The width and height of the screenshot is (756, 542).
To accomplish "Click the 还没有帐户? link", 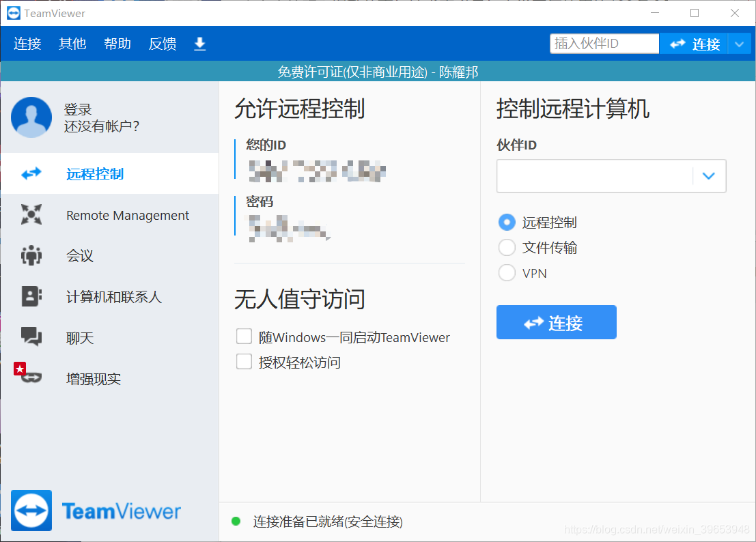I will (102, 126).
